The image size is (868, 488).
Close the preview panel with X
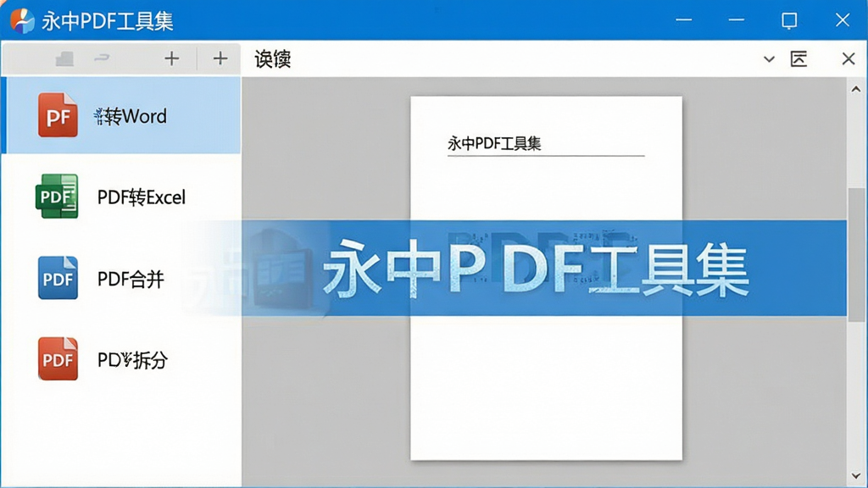[848, 58]
